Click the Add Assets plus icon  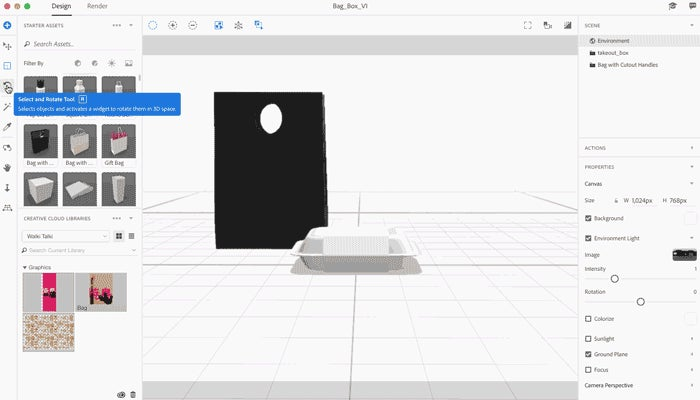(x=7, y=25)
